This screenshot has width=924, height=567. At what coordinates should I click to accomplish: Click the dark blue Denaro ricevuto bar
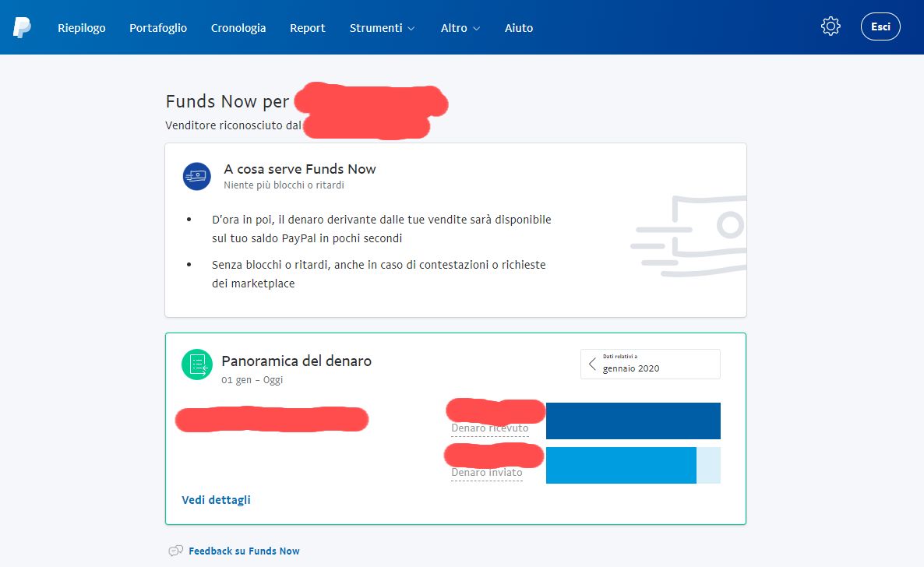pyautogui.click(x=633, y=421)
